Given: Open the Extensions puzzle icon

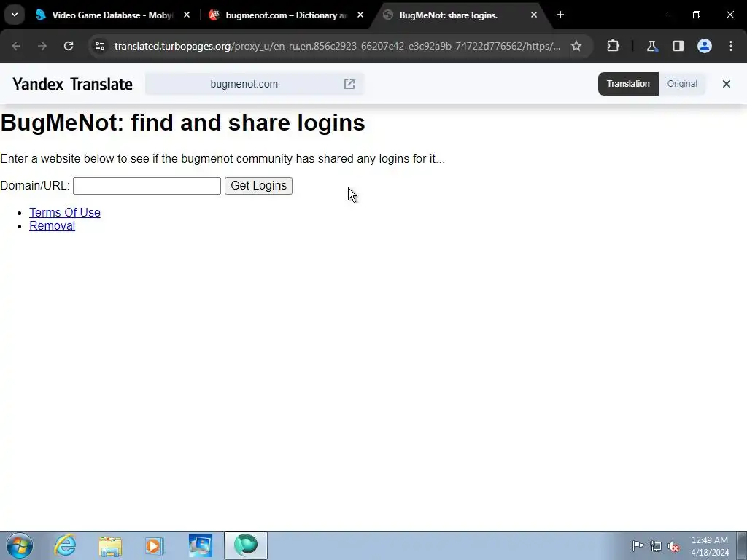Looking at the screenshot, I should pos(613,46).
